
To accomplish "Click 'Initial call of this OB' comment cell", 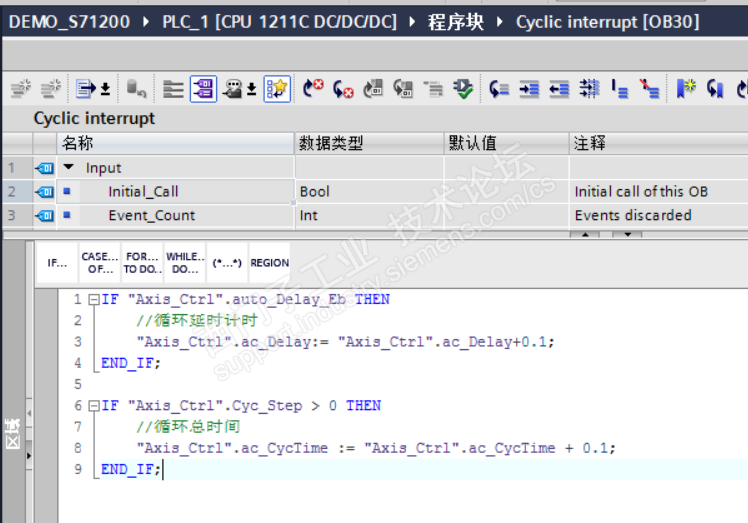I will [x=659, y=191].
